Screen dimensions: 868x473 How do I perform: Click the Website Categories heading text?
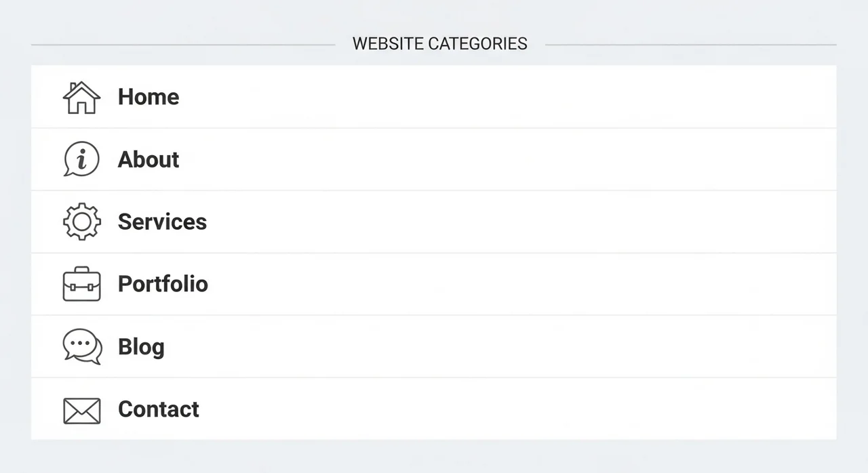[x=439, y=44]
